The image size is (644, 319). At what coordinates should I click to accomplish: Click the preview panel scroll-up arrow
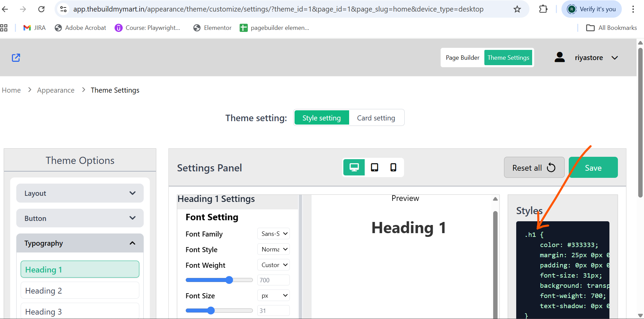(495, 199)
